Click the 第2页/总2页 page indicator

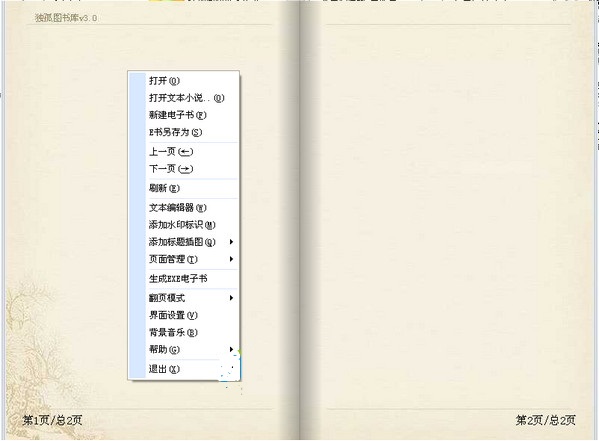(546, 420)
